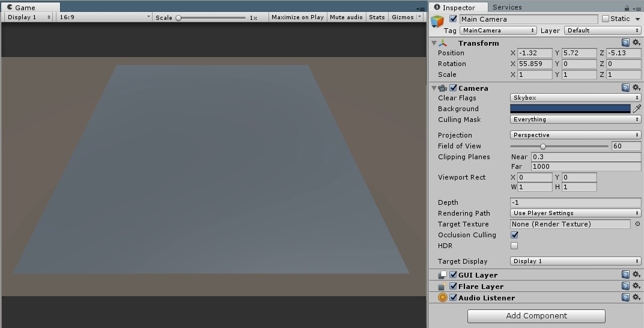Disable the Camera component checkbox
This screenshot has width=644, height=328.
point(453,88)
